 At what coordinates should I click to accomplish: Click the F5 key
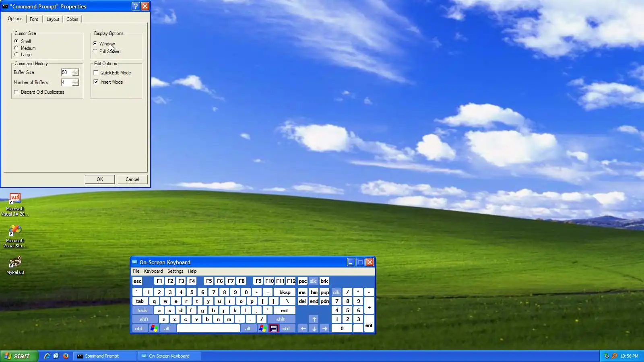pos(208,281)
